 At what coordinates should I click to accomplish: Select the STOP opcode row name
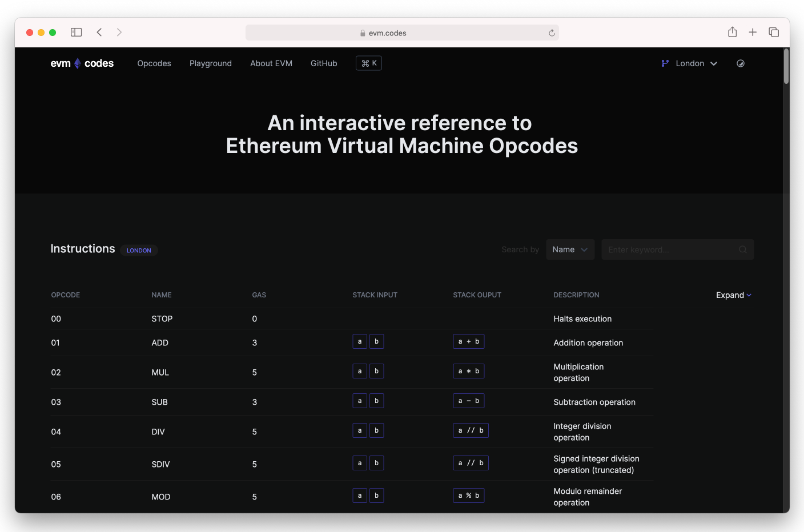(162, 319)
